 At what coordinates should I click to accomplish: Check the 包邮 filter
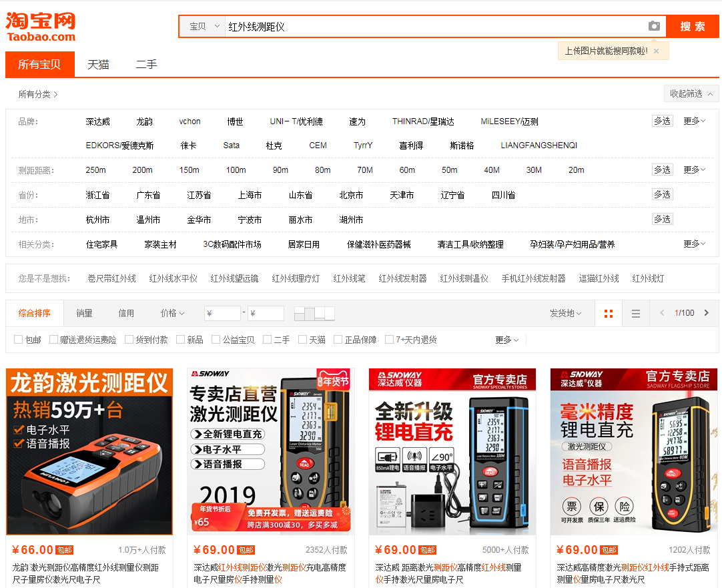[x=19, y=339]
